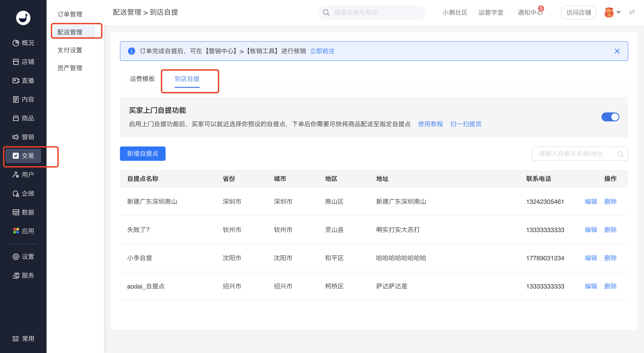Screen dimensions: 644x353
Task: Focus the 搜索功能与帮助 search field
Action: click(372, 13)
